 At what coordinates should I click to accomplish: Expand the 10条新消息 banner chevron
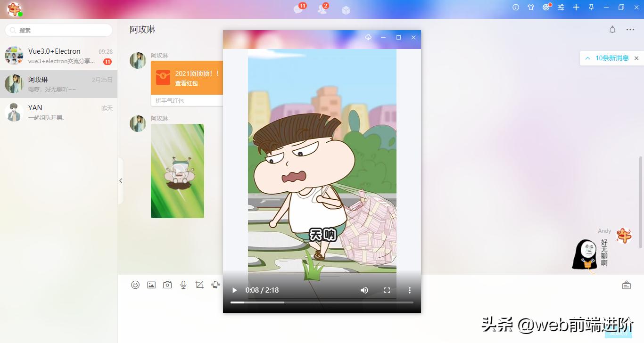pyautogui.click(x=587, y=58)
